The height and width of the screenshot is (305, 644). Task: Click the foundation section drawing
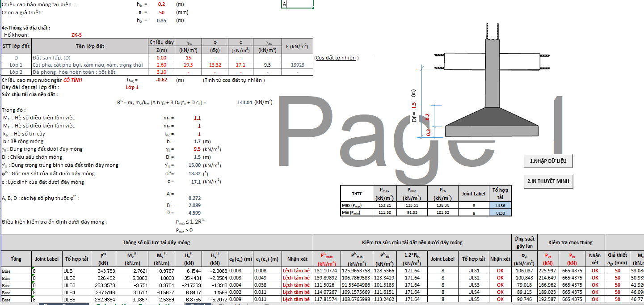[492, 80]
